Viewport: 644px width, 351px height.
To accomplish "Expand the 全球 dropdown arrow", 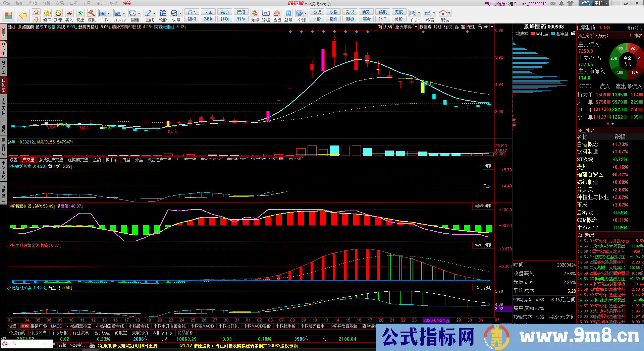I will (x=306, y=13).
